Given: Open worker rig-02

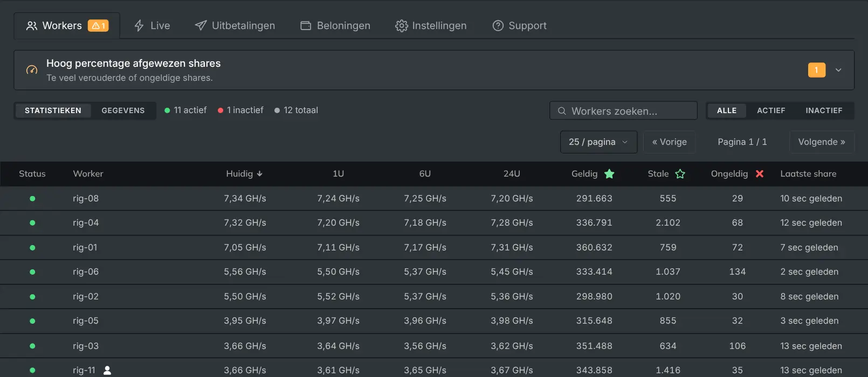Looking at the screenshot, I should (x=86, y=297).
